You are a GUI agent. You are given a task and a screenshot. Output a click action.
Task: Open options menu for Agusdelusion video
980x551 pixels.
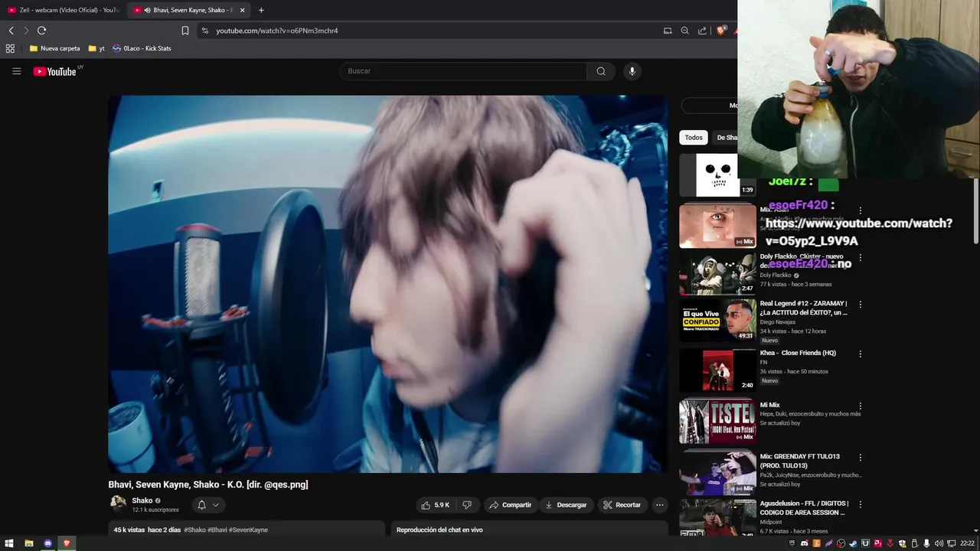click(860, 505)
